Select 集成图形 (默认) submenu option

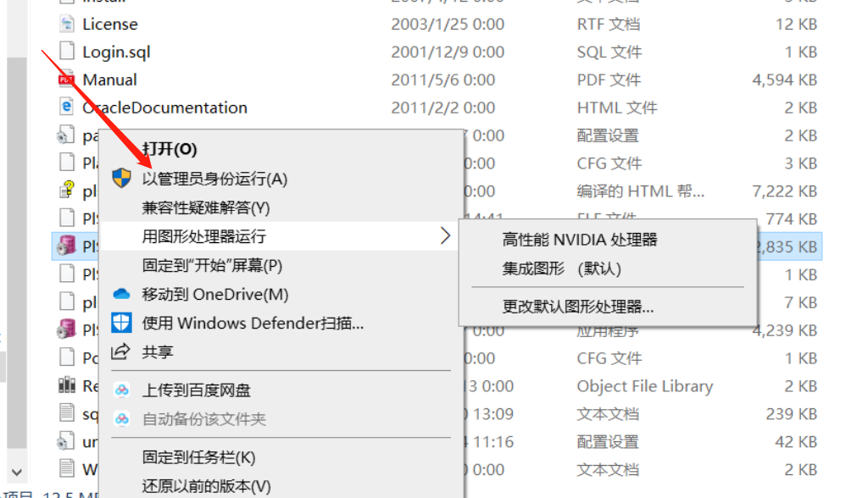562,268
